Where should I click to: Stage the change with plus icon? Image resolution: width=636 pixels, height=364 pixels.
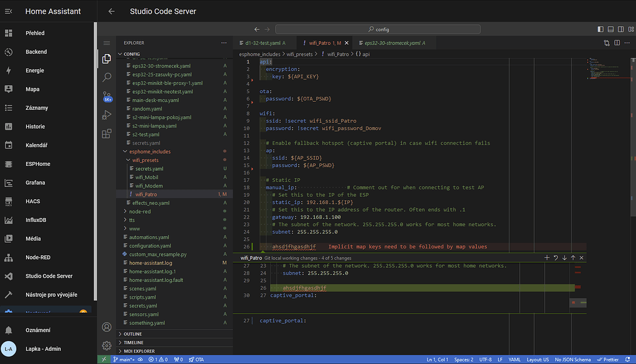click(547, 258)
